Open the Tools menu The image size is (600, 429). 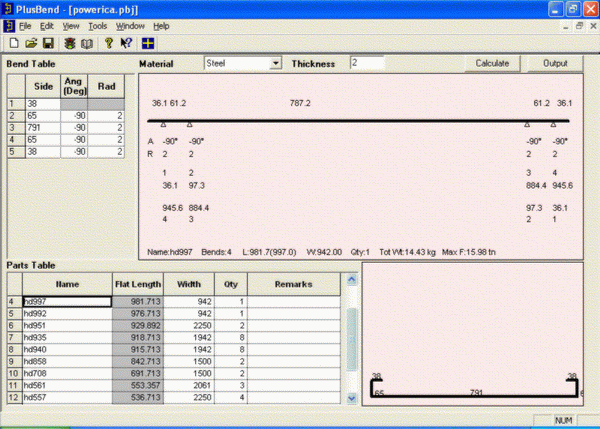[97, 25]
